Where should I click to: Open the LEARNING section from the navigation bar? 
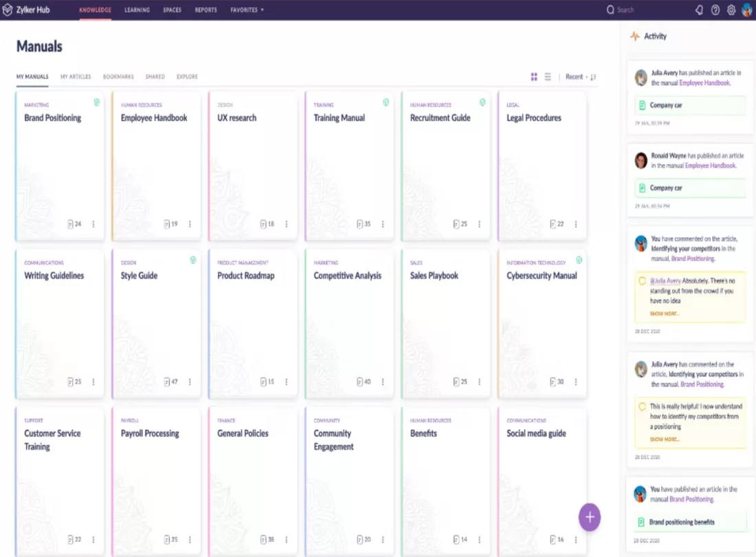137,10
